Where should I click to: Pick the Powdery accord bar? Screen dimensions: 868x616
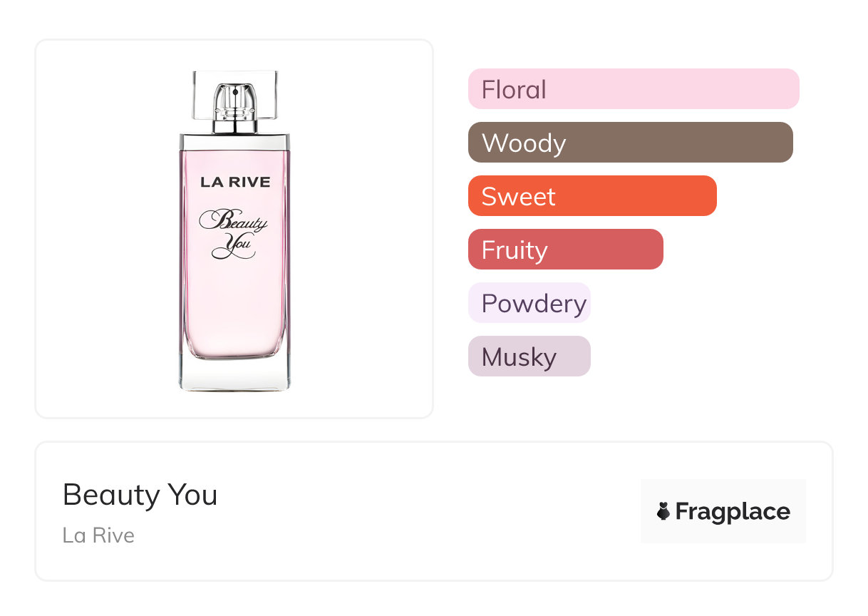(529, 303)
